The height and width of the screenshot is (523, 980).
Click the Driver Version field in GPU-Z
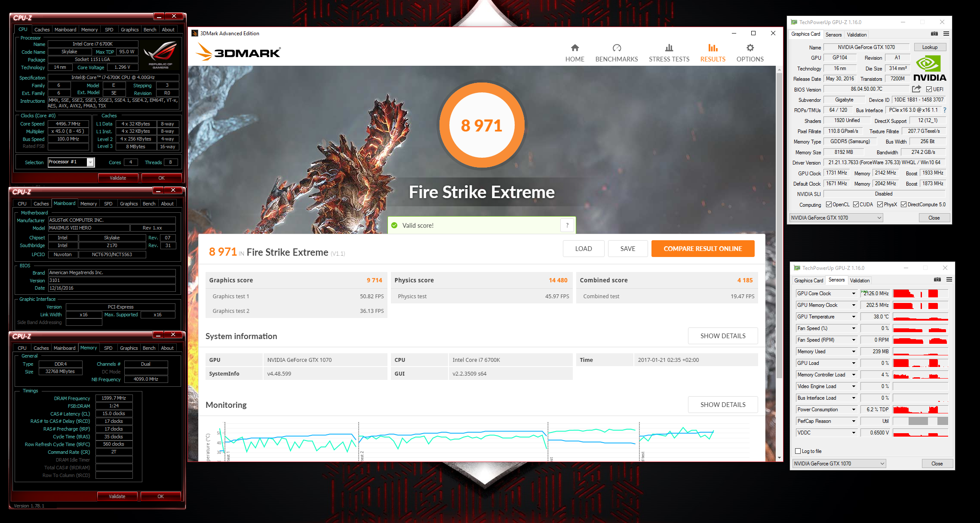pos(884,162)
